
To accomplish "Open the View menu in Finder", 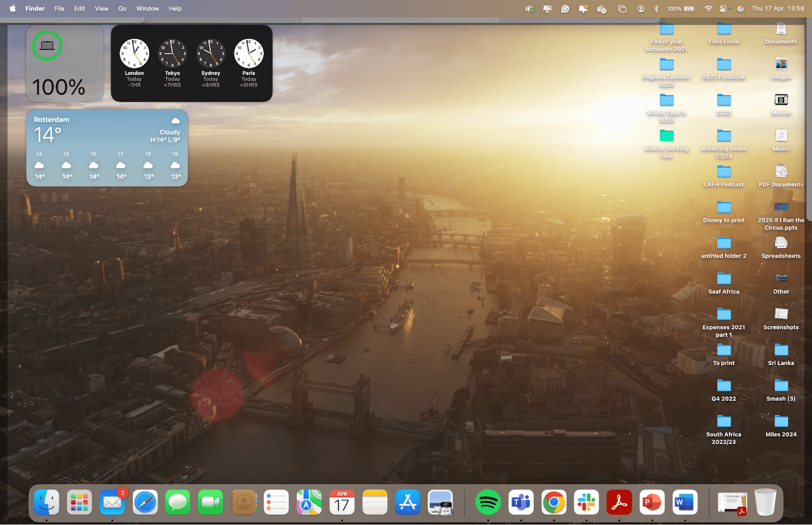I will (x=101, y=8).
